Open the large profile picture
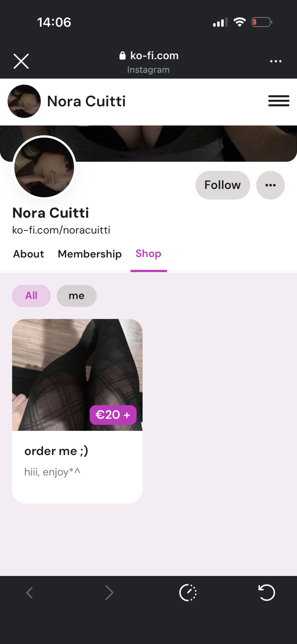 [x=44, y=167]
